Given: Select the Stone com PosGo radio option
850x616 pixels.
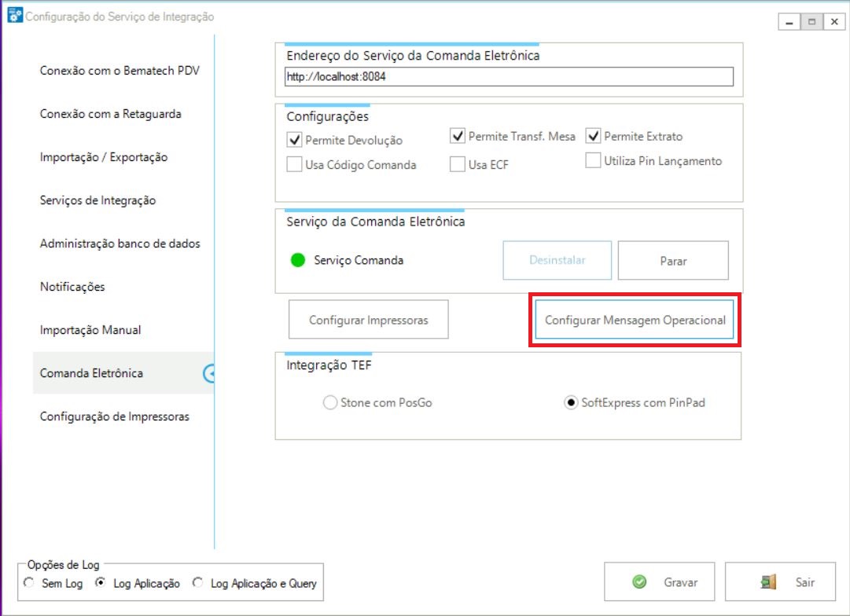Looking at the screenshot, I should point(330,402).
